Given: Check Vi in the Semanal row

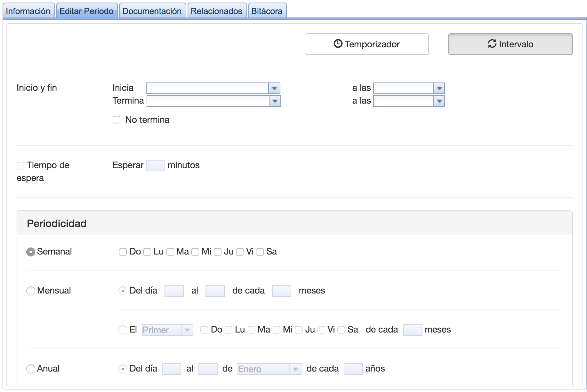Looking at the screenshot, I should pos(240,252).
